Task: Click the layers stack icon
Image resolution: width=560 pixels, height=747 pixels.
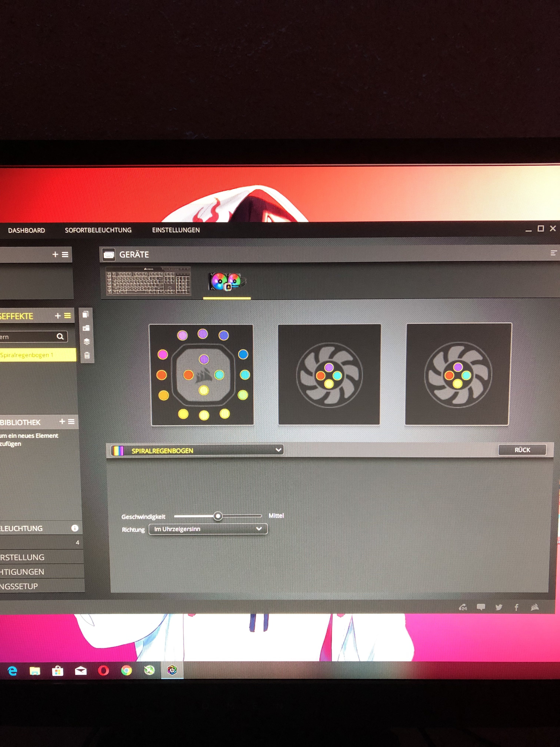Action: pos(86,341)
